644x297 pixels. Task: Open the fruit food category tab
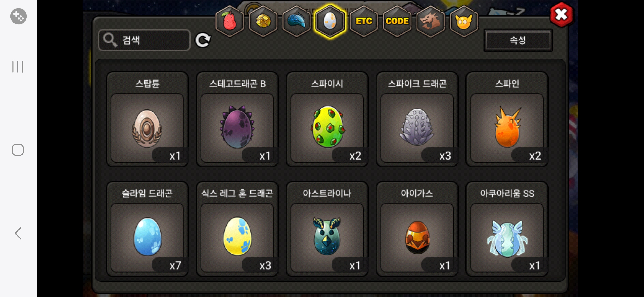(x=230, y=21)
